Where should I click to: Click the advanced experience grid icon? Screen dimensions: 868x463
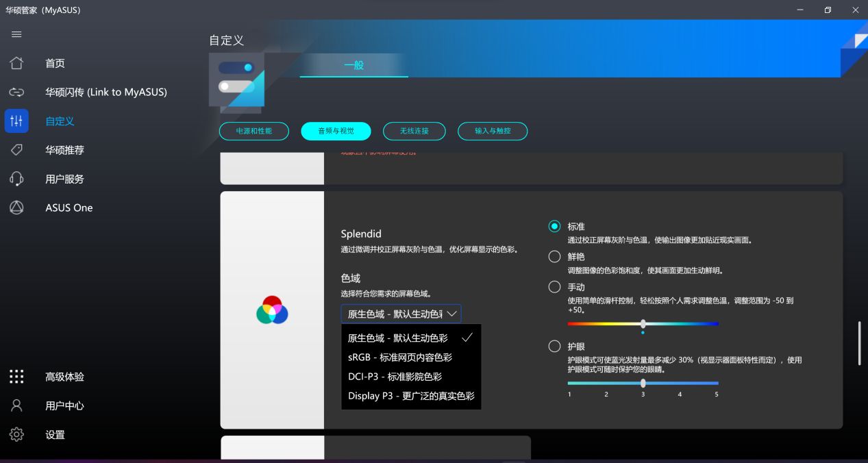pos(16,377)
